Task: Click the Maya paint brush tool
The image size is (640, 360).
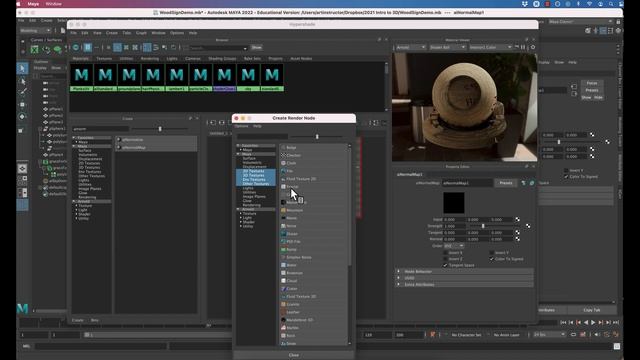Action: click(22, 92)
